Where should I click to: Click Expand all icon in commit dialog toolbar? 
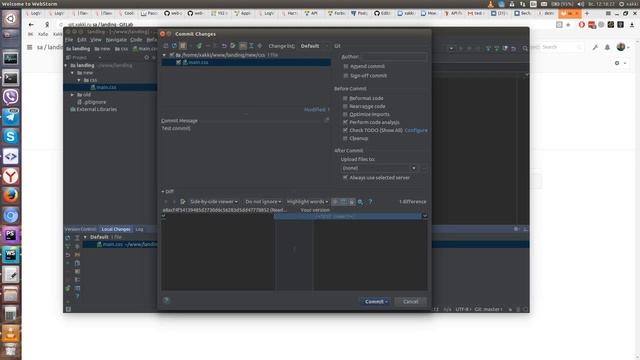251,46
